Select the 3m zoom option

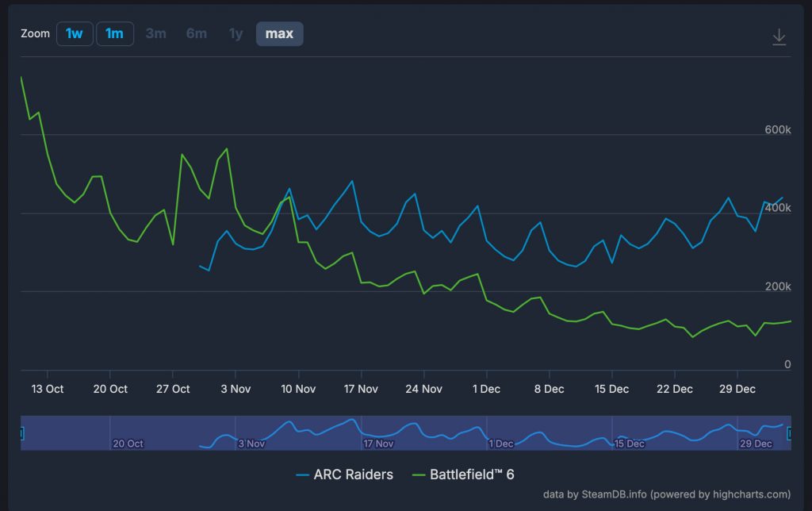point(155,33)
